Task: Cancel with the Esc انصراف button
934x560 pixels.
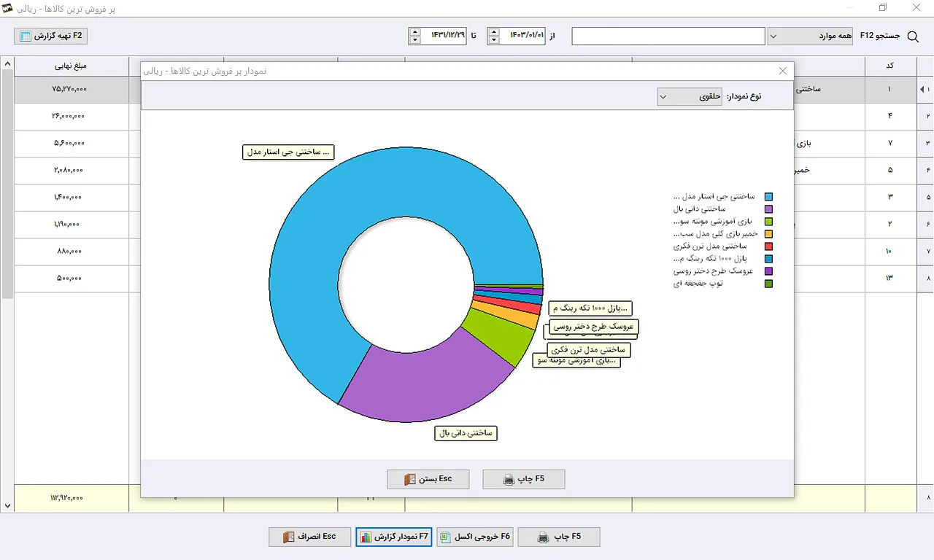Action: [x=309, y=537]
